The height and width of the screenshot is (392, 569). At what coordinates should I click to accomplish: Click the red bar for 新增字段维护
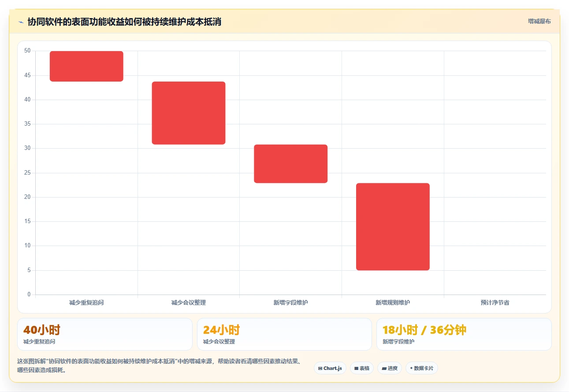(x=291, y=164)
